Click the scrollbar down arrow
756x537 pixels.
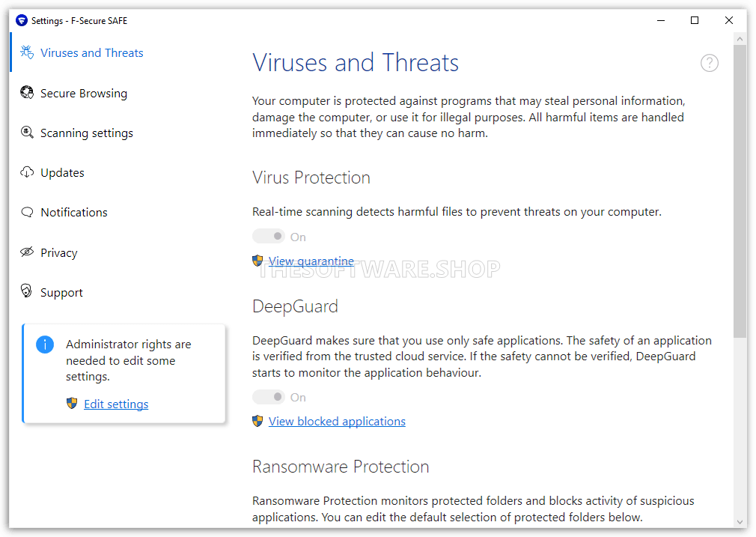pyautogui.click(x=740, y=521)
